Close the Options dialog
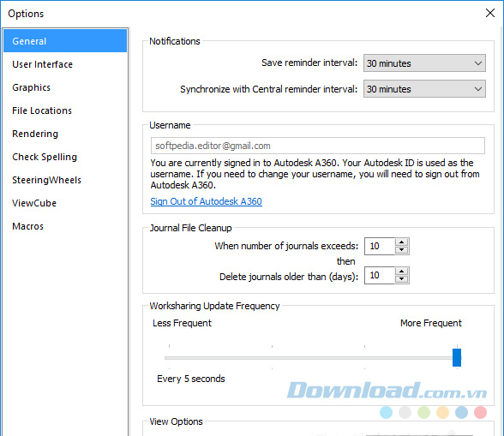 click(x=490, y=13)
